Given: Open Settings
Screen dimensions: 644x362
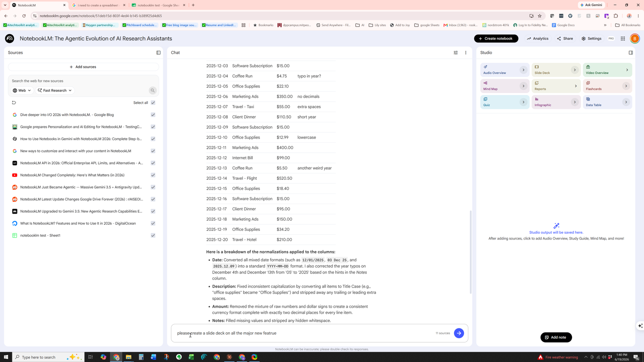Looking at the screenshot, I should coord(591,39).
